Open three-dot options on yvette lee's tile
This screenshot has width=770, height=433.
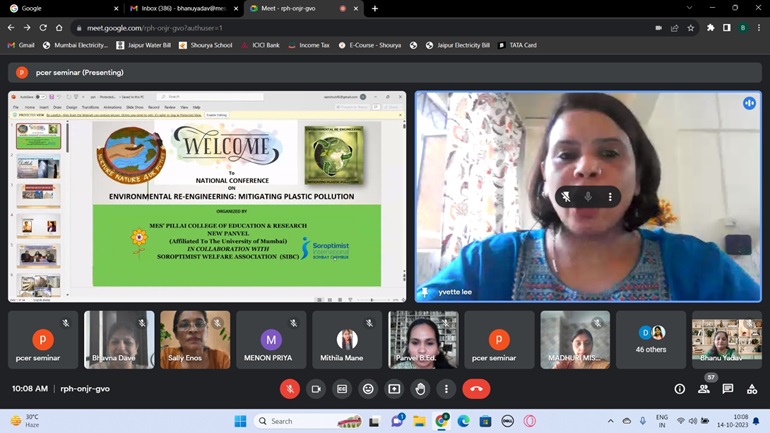[x=610, y=197]
